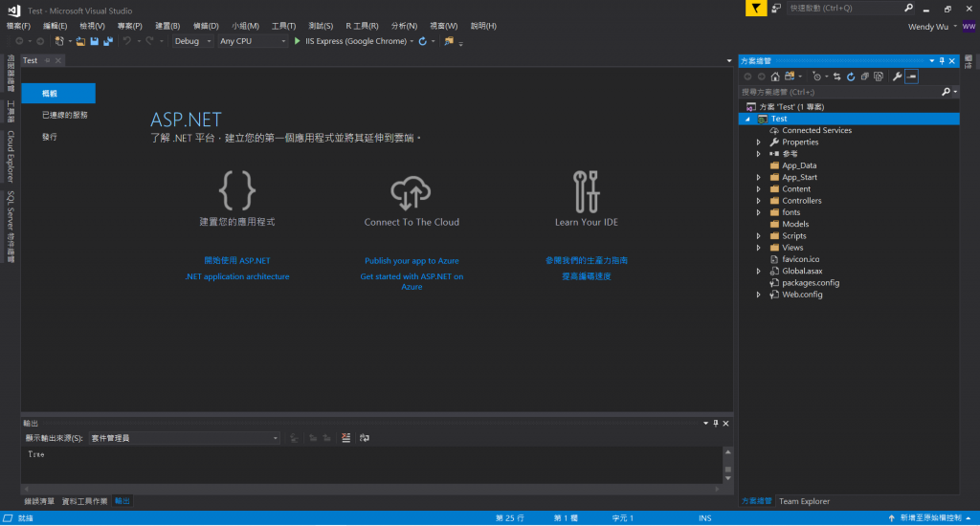Open Get started with ASP.NET on Azure
This screenshot has height=526, width=980.
(412, 281)
